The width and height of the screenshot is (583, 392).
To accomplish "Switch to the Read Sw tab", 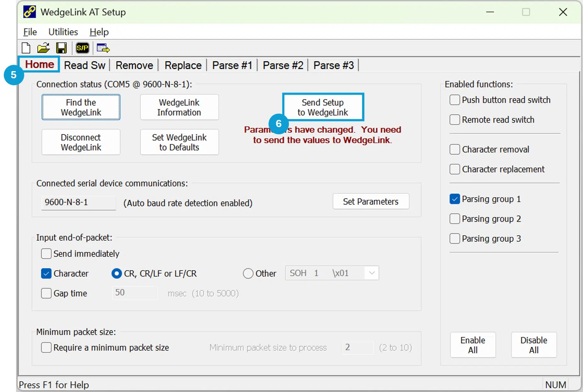I will click(85, 65).
